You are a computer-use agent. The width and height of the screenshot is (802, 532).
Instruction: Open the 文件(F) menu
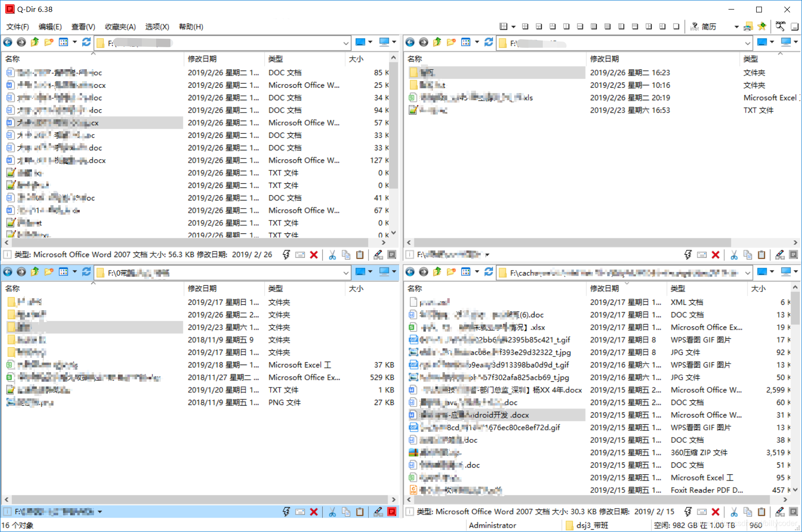point(18,27)
